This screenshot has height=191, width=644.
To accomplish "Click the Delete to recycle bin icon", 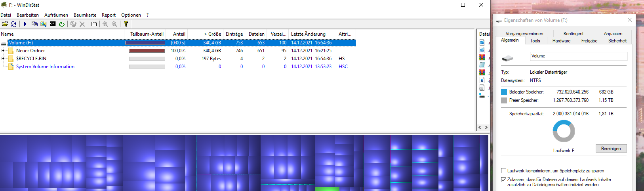I will click(73, 24).
